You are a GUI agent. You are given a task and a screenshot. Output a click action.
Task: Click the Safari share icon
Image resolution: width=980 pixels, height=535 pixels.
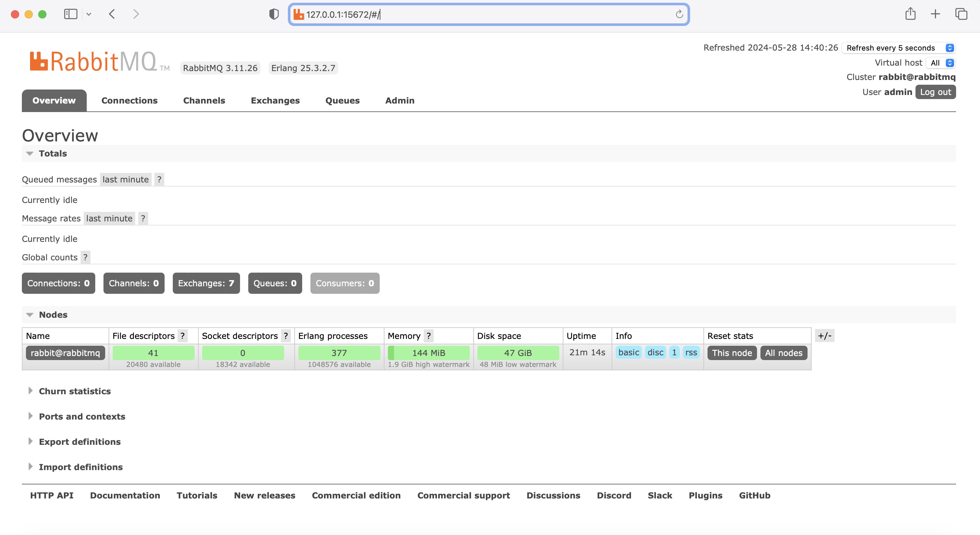pyautogui.click(x=910, y=14)
